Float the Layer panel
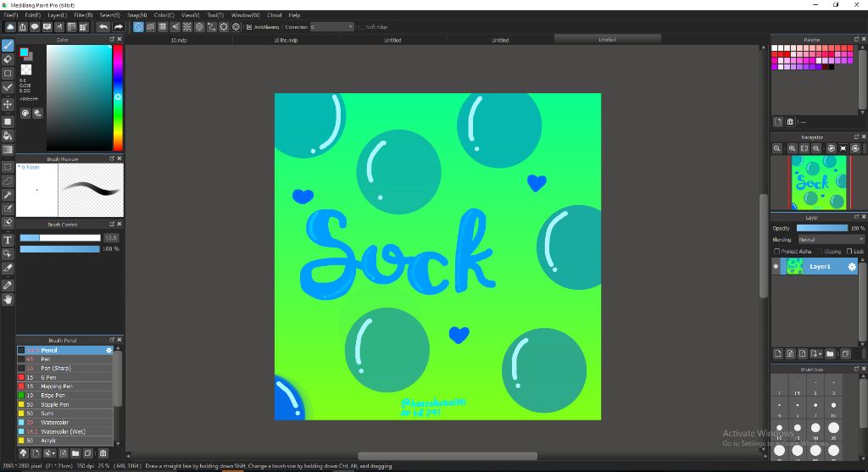868x472 pixels. click(x=856, y=217)
